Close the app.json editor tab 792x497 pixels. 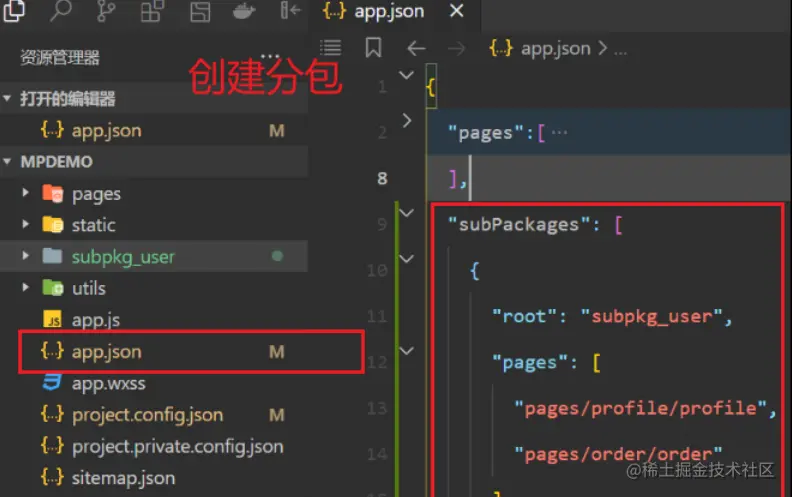(x=456, y=11)
